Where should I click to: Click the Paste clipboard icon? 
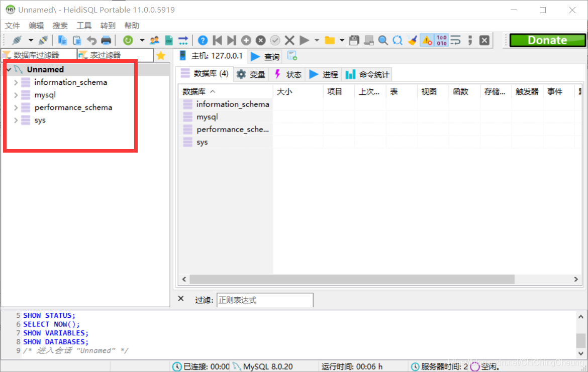pyautogui.click(x=77, y=40)
